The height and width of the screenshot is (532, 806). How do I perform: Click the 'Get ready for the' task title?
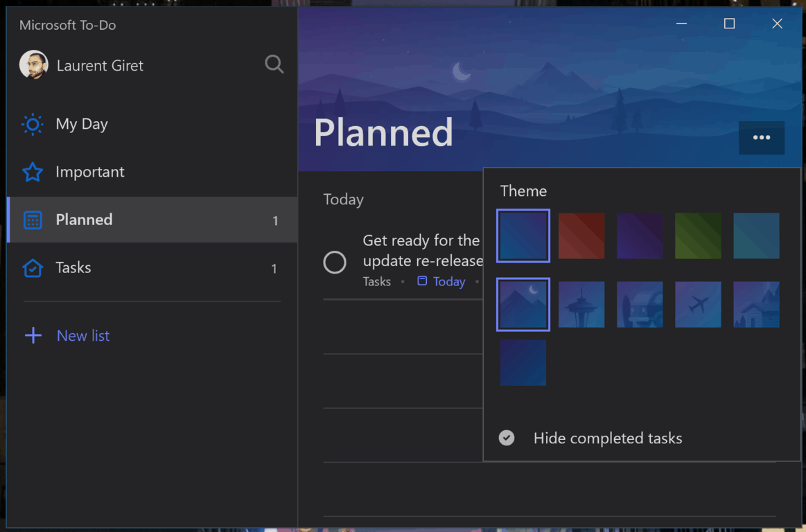pos(423,250)
